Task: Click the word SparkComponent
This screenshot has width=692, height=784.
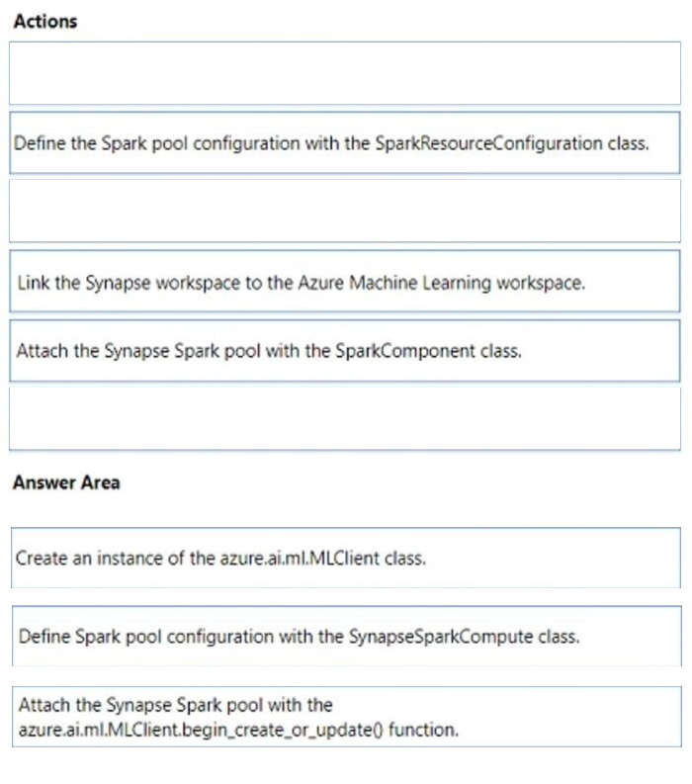Action: pyautogui.click(x=405, y=351)
